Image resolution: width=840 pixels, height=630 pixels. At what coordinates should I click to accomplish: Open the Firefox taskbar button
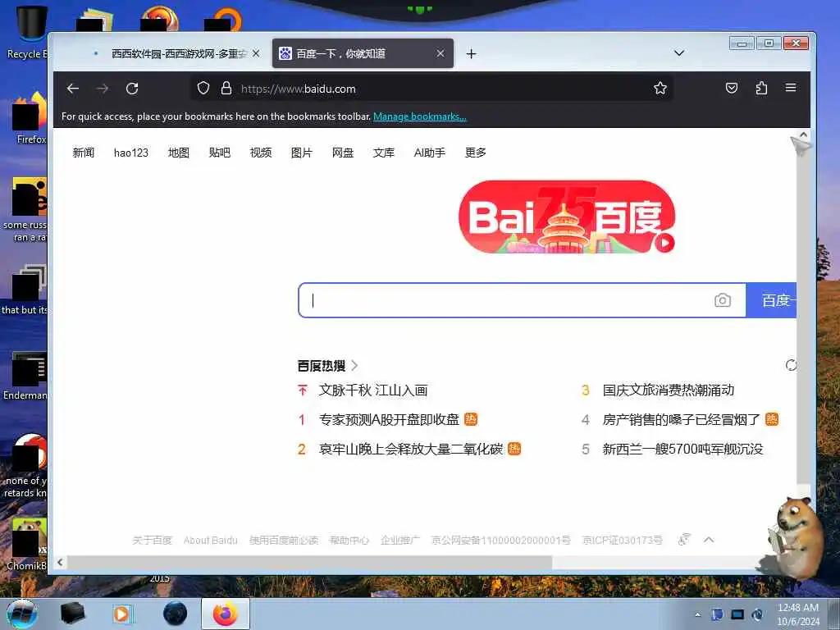[x=226, y=614]
